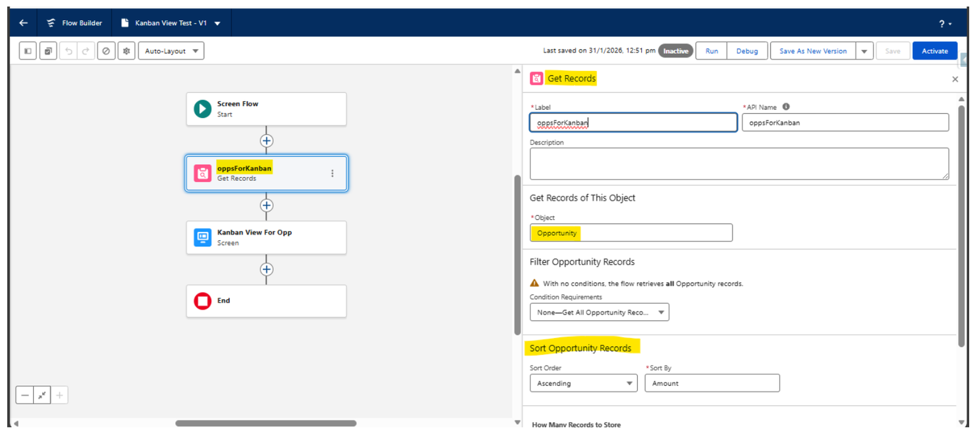The width and height of the screenshot is (980, 441).
Task: Click the Filter Opportunity Records heading
Action: (x=582, y=262)
